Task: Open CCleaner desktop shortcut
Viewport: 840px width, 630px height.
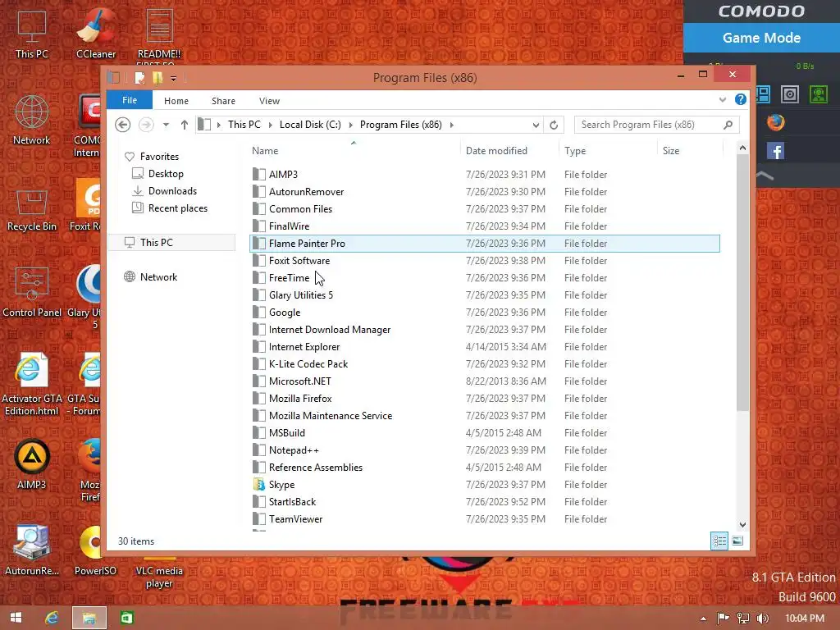Action: pos(96,34)
